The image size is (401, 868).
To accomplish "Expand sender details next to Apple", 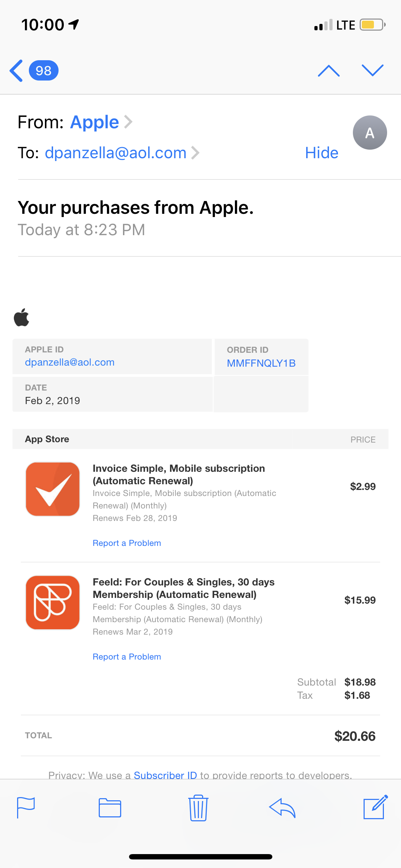I will pos(128,122).
